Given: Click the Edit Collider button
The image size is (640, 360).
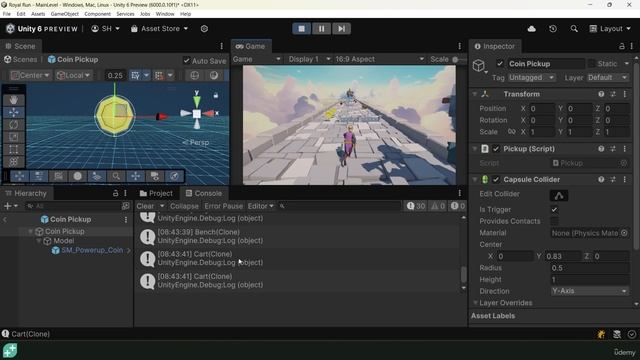Looking at the screenshot, I should (559, 196).
